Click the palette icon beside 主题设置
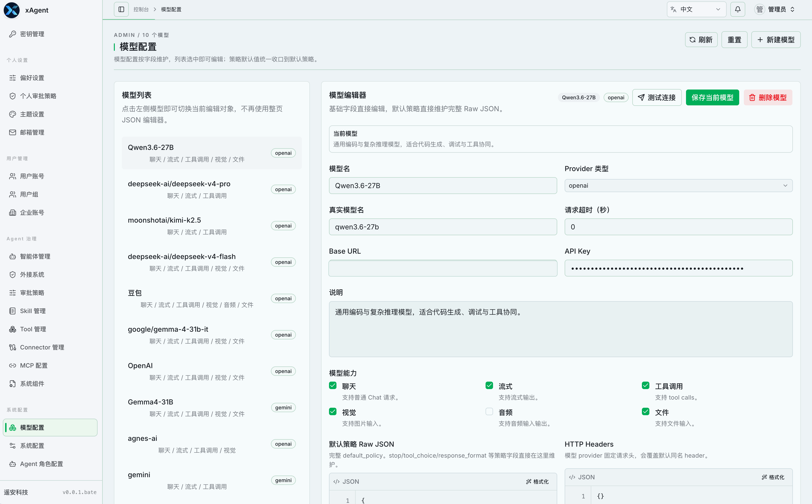The width and height of the screenshot is (812, 504). coord(13,114)
